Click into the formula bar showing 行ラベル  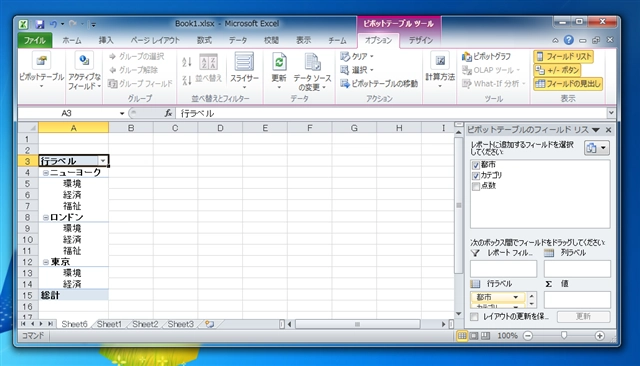point(391,113)
